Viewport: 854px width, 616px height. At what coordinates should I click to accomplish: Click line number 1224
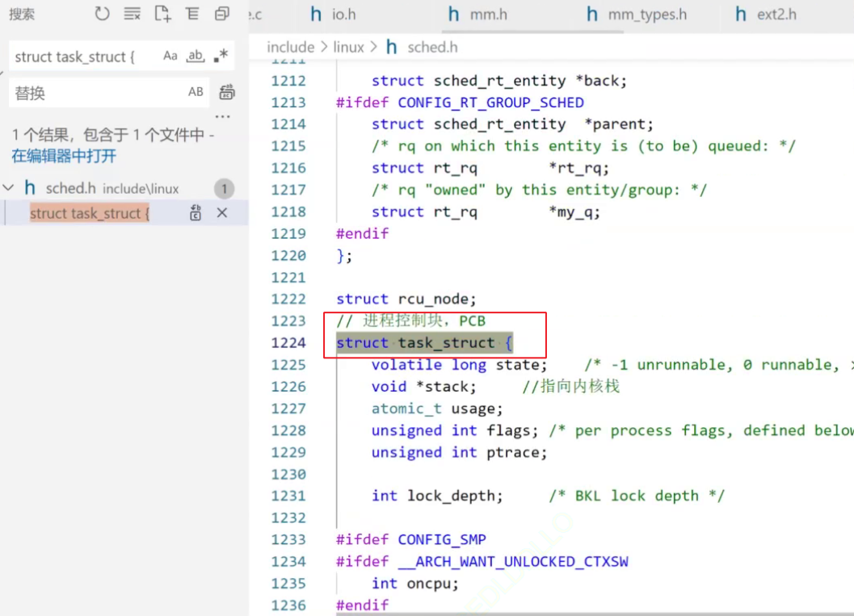(288, 343)
